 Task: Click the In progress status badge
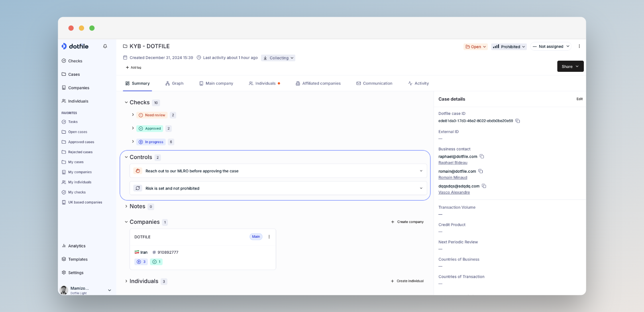click(151, 142)
